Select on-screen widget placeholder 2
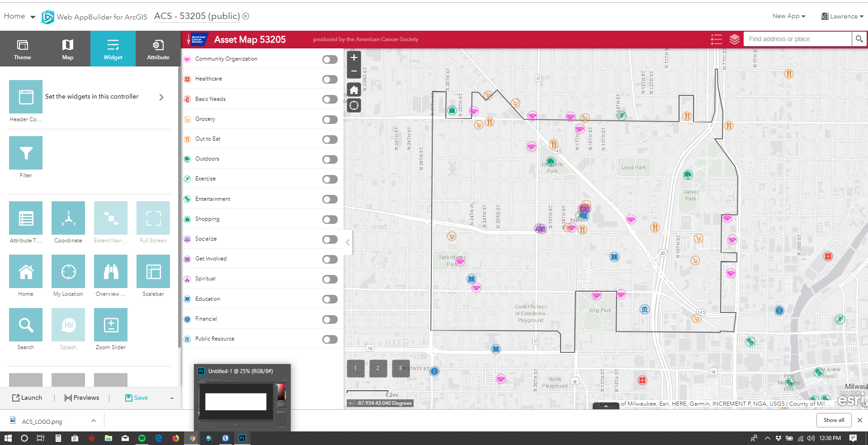The height and width of the screenshot is (445, 868). coord(378,369)
